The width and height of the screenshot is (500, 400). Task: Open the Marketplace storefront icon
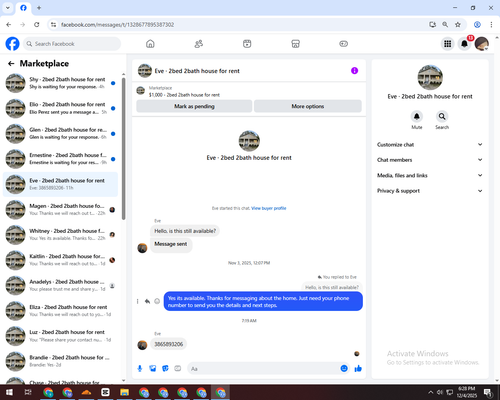click(x=295, y=44)
